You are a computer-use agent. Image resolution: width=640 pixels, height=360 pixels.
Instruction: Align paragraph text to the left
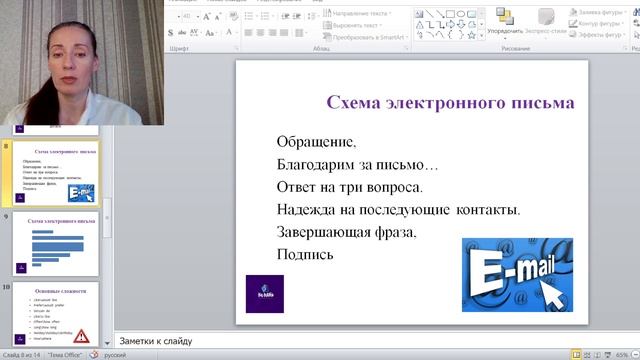pyautogui.click(x=248, y=33)
